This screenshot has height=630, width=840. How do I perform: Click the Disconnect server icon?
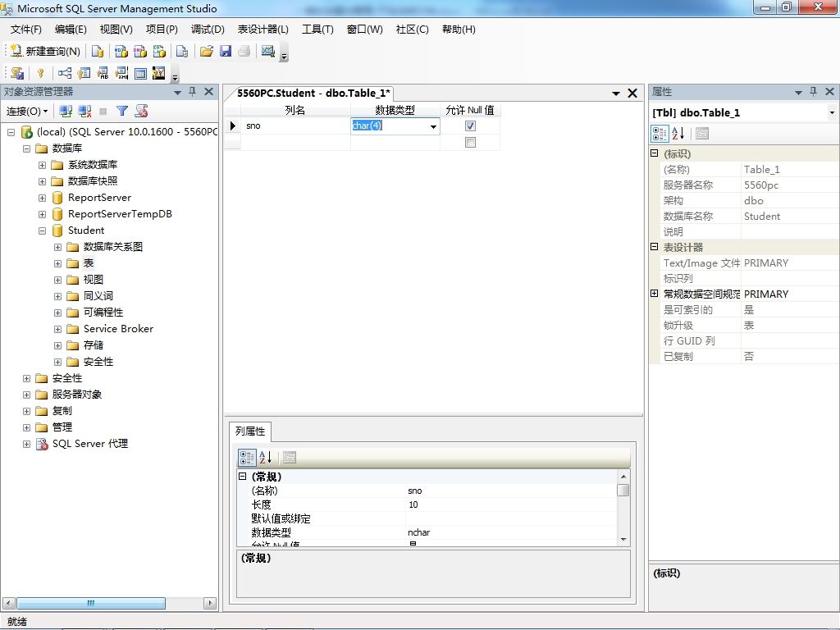84,111
